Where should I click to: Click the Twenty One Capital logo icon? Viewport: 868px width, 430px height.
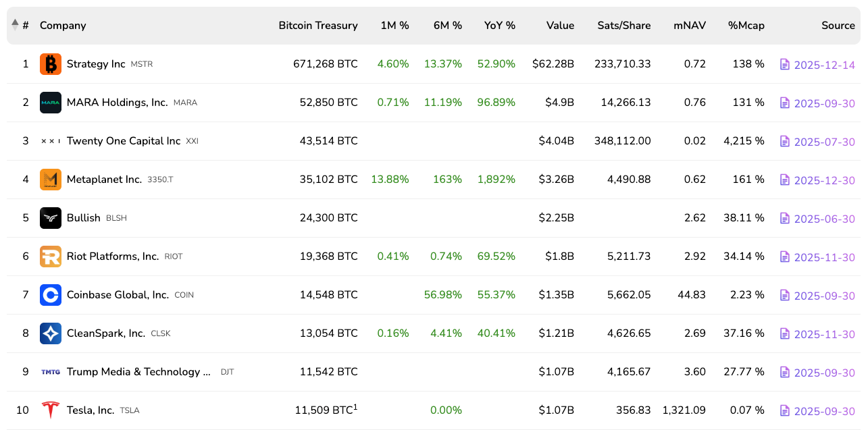[51, 141]
